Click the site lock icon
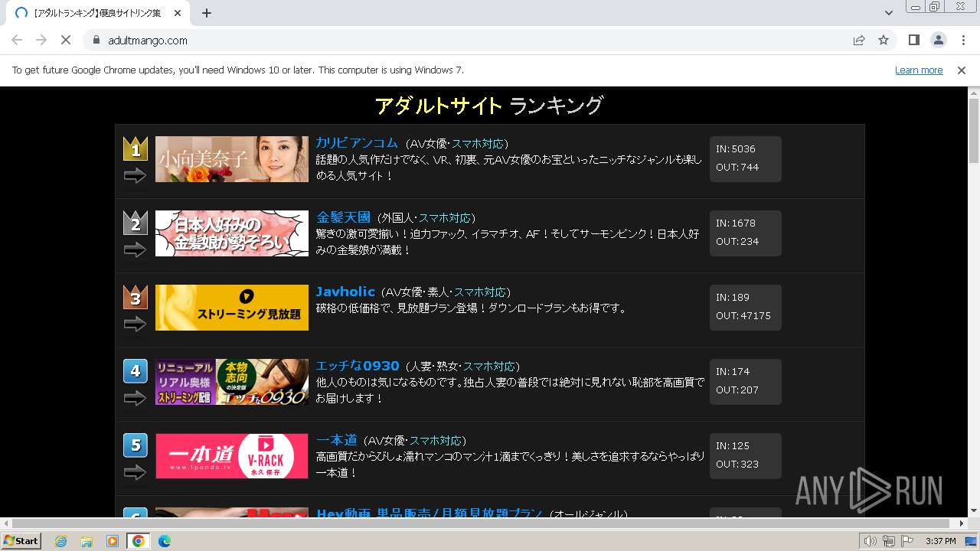The width and height of the screenshot is (980, 551). tap(96, 40)
